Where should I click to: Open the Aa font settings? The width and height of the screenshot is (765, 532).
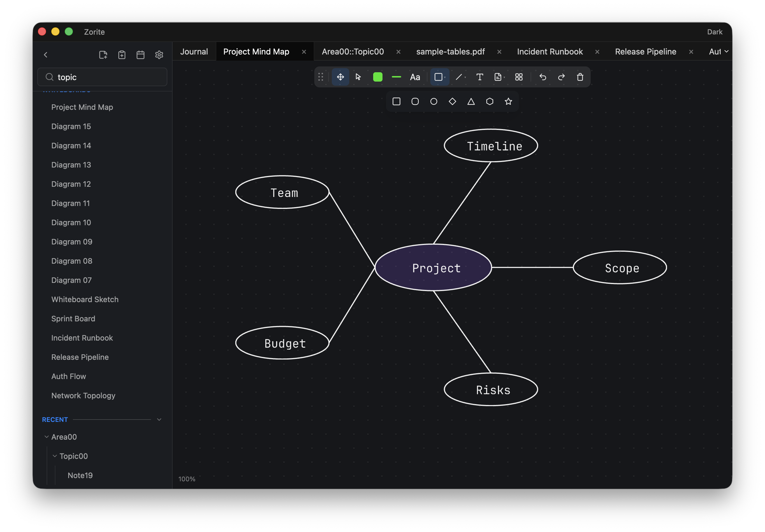415,77
